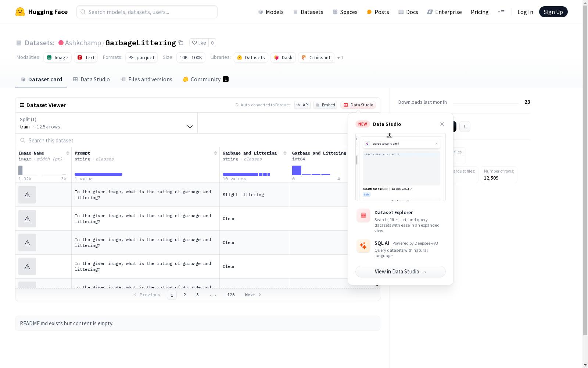Open Spaces from the navigation bar
This screenshot has width=588, height=368.
tap(345, 12)
